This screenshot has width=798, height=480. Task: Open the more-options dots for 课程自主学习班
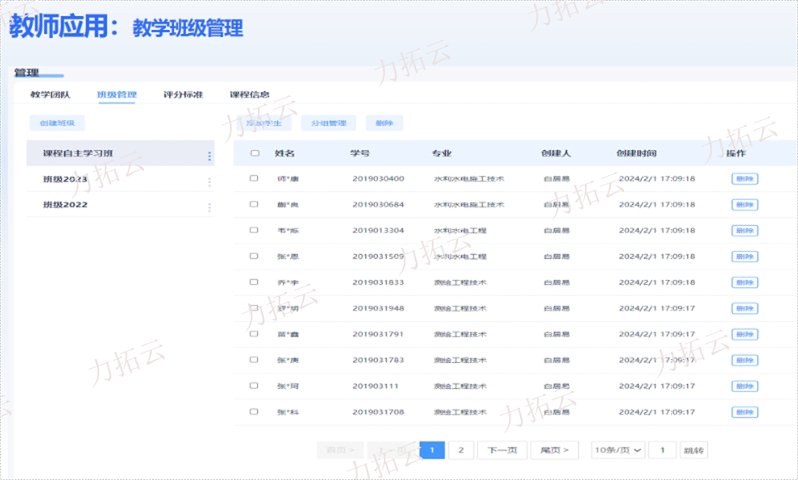[x=209, y=156]
